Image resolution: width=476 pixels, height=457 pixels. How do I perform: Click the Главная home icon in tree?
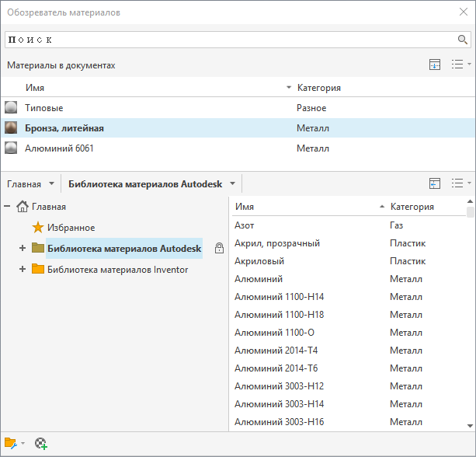point(23,207)
